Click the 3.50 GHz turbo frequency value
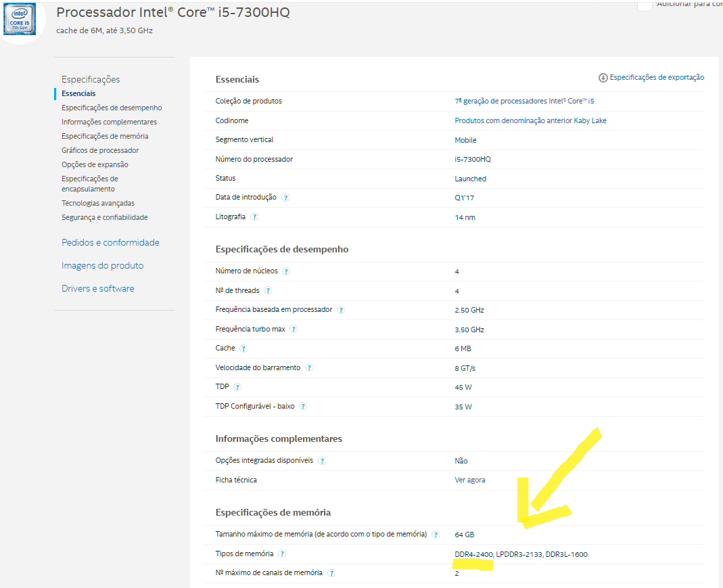723x588 pixels. (x=469, y=330)
